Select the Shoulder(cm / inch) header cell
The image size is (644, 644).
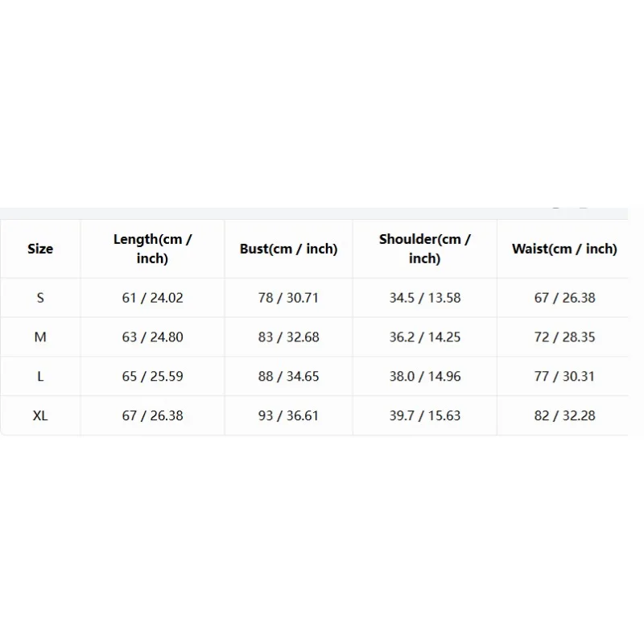[x=425, y=249]
